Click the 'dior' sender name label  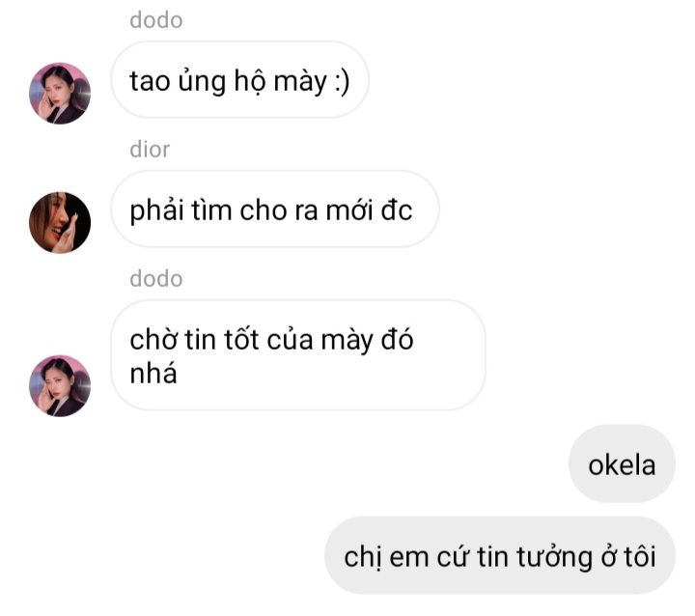(150, 150)
